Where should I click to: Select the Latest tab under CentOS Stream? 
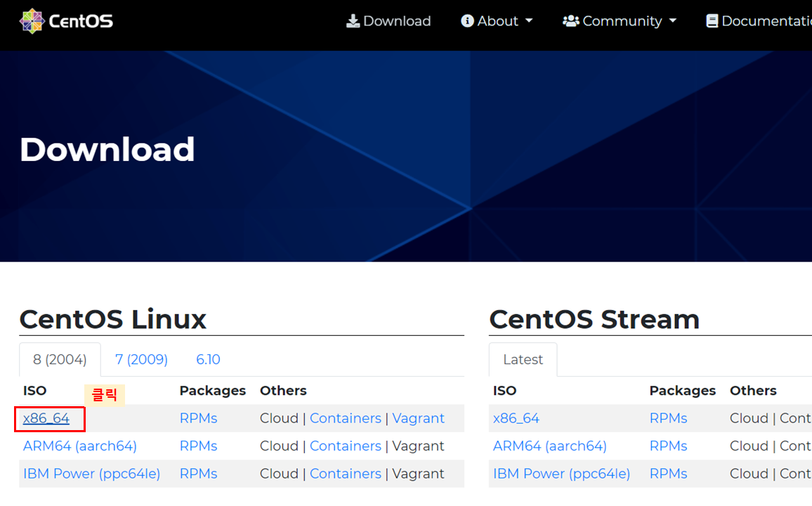523,359
